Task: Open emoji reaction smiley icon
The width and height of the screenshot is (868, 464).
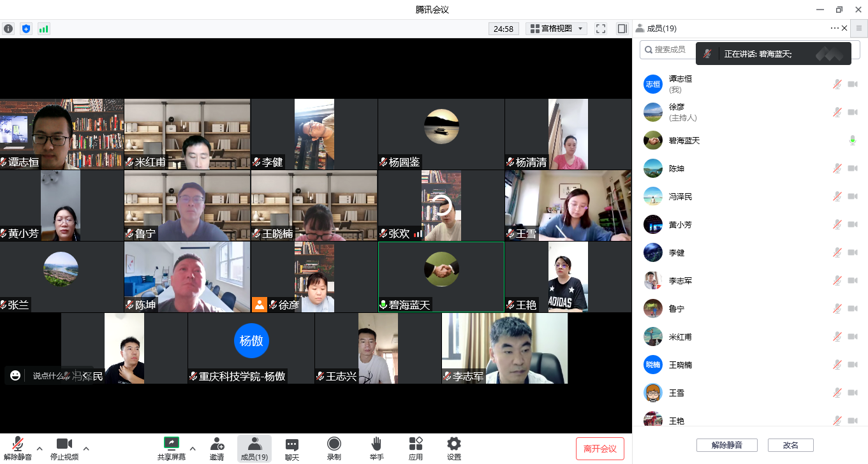Action: 15,375
